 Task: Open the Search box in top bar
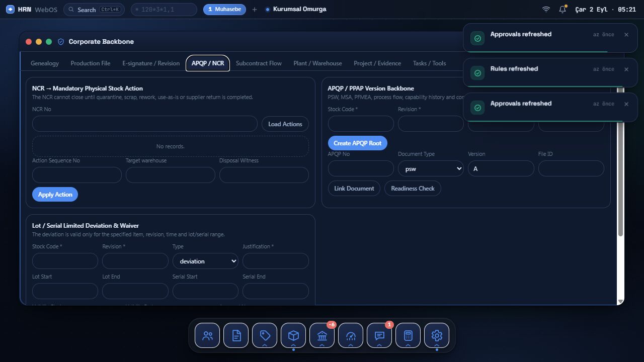[94, 9]
